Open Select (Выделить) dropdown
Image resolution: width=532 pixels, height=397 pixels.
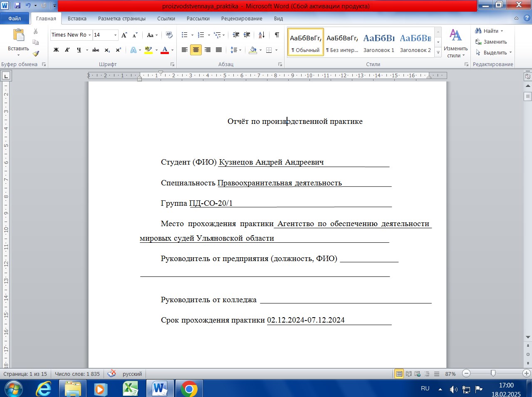tap(494, 52)
